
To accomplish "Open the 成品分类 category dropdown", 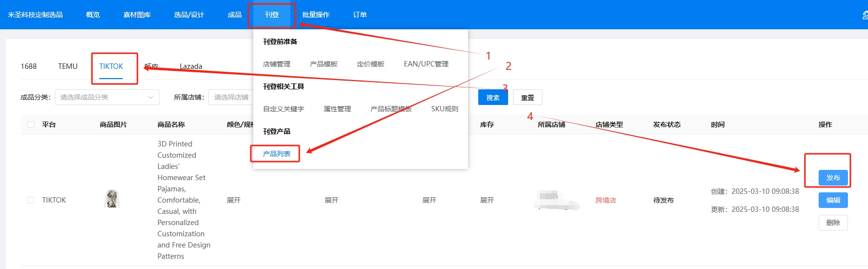I will 107,97.
